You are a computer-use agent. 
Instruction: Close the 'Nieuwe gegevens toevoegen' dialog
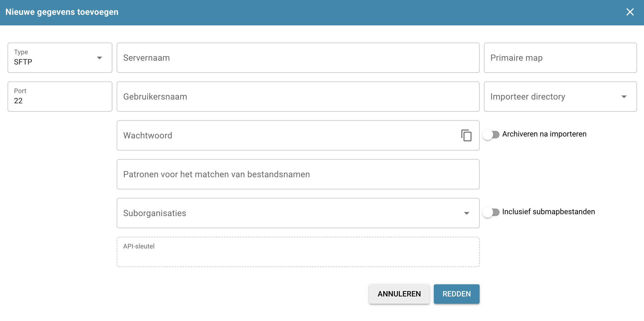[630, 12]
